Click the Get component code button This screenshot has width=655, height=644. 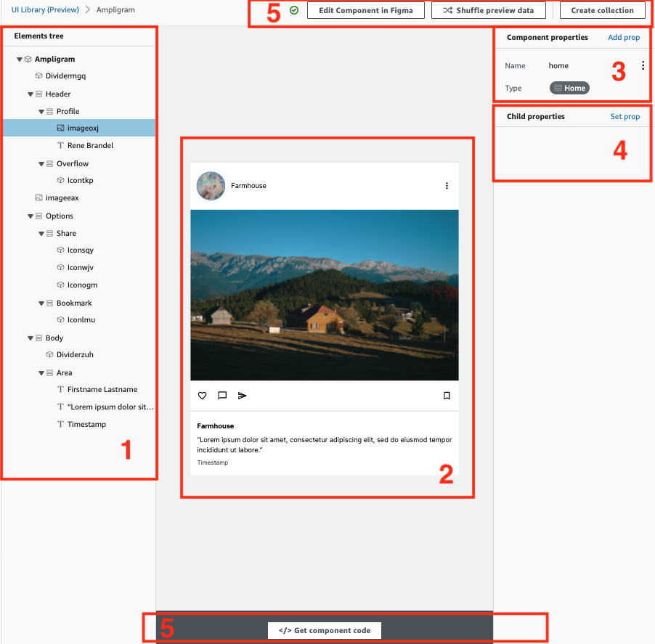click(324, 631)
